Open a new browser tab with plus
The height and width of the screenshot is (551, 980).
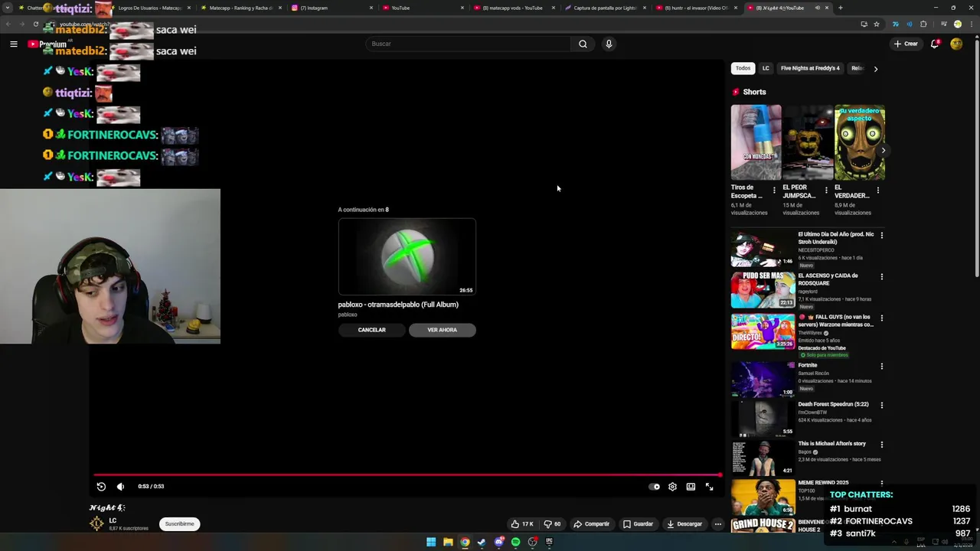tap(841, 8)
